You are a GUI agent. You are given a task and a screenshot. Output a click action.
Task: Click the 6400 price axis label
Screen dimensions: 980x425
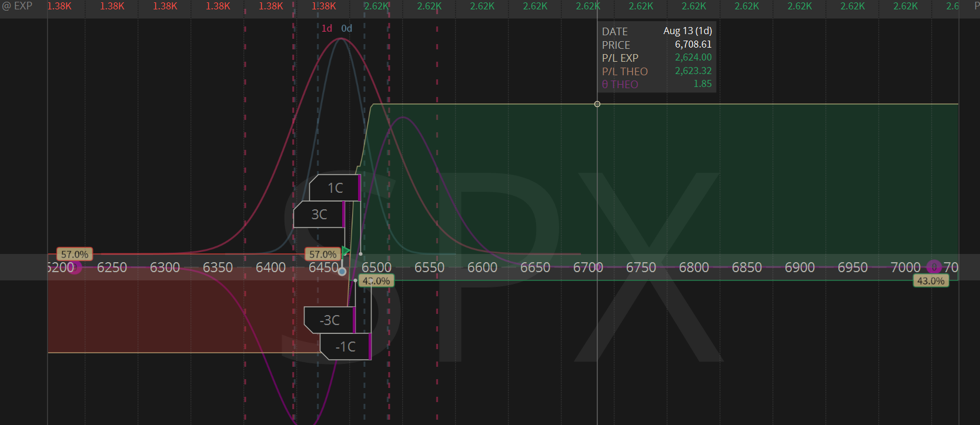click(x=270, y=267)
